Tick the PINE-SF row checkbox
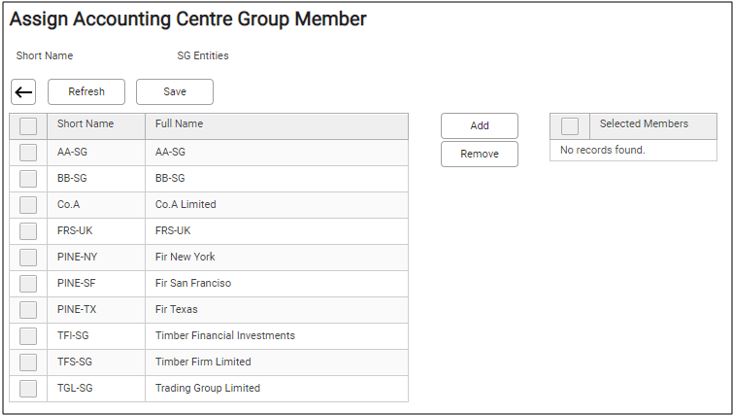Screen dimensions: 736x417 coord(28,284)
